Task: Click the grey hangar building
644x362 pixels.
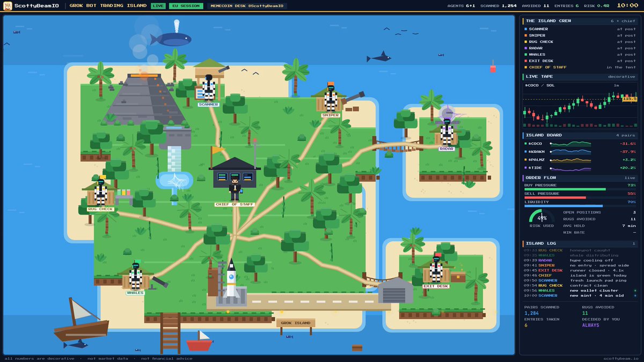Action: 396,290
